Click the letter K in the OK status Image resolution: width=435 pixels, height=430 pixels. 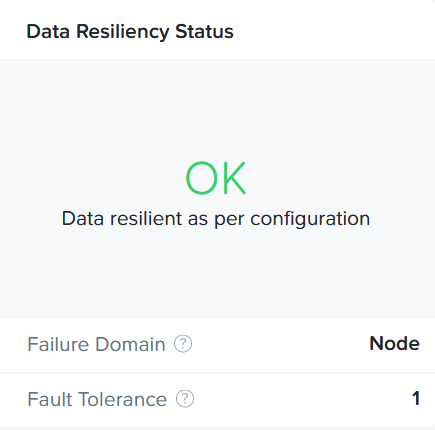click(x=234, y=178)
